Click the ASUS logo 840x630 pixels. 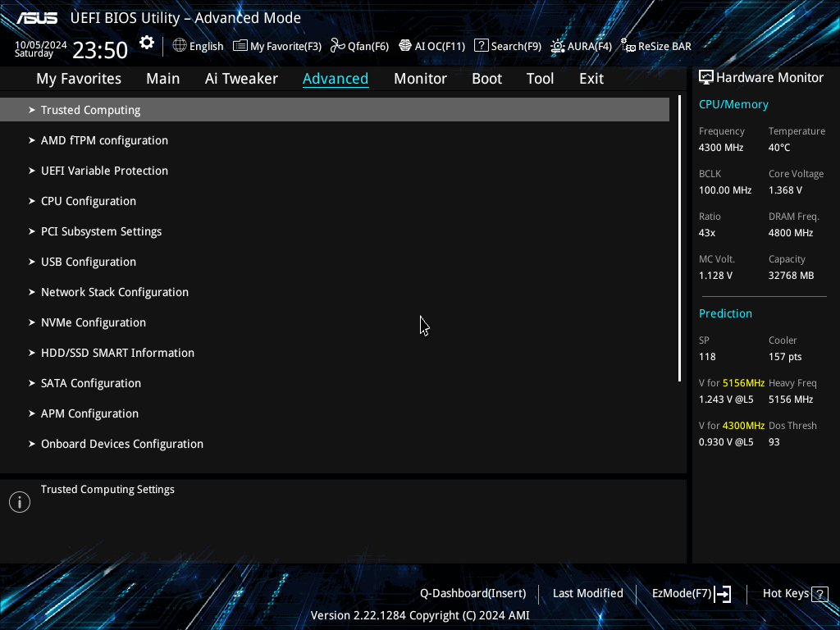tap(36, 18)
